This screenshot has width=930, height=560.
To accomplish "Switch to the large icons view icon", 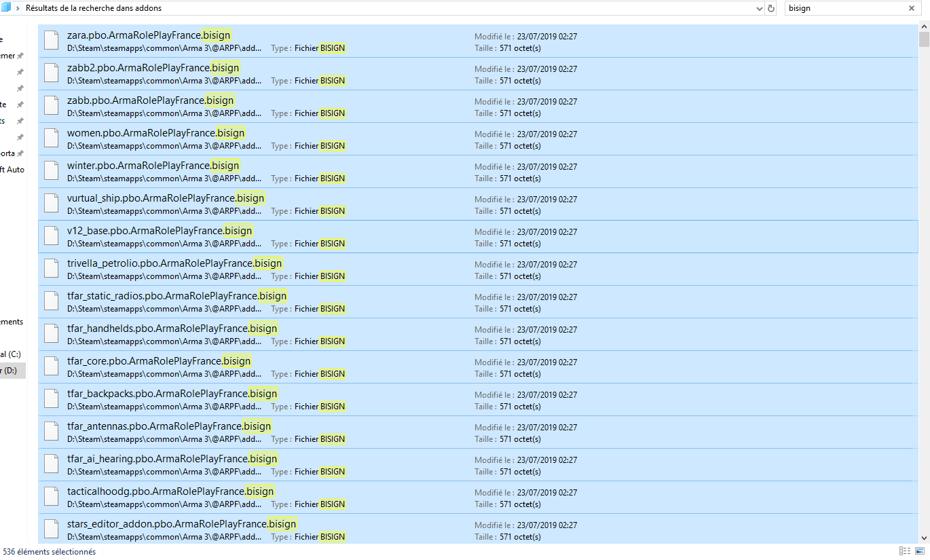I will pyautogui.click(x=920, y=551).
